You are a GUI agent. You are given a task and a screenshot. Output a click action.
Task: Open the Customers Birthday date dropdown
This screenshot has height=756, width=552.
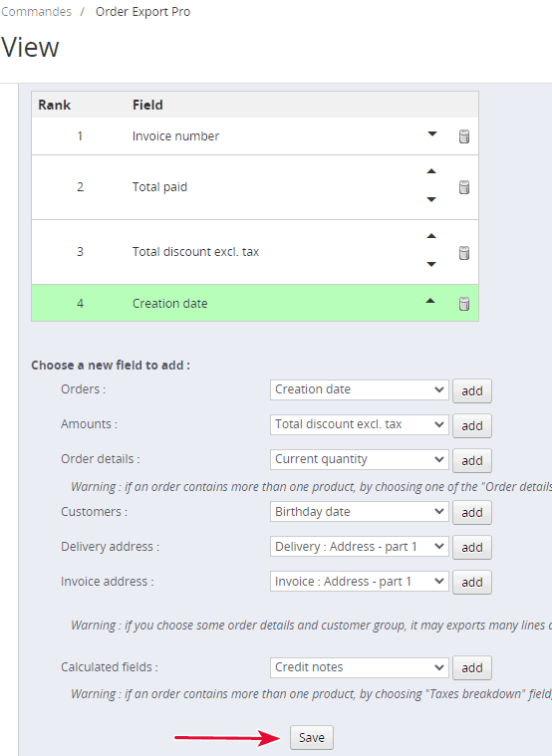pyautogui.click(x=360, y=512)
